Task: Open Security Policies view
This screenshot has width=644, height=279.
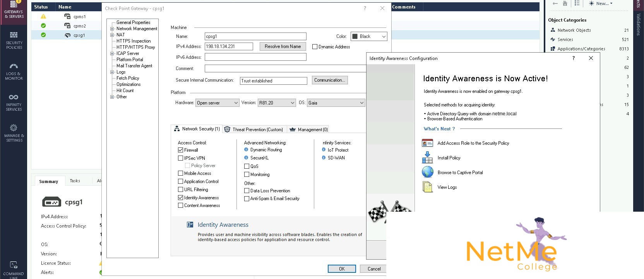Action: [x=14, y=40]
